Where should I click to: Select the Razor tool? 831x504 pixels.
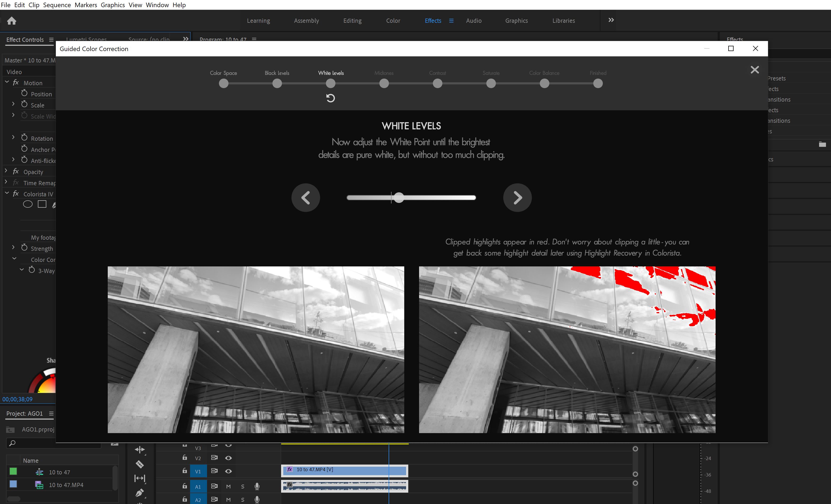140,464
